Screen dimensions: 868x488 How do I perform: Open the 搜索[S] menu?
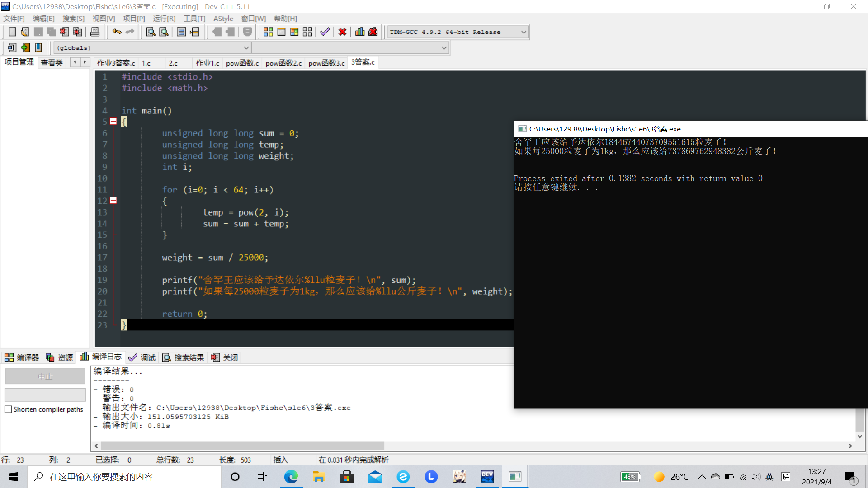point(73,19)
